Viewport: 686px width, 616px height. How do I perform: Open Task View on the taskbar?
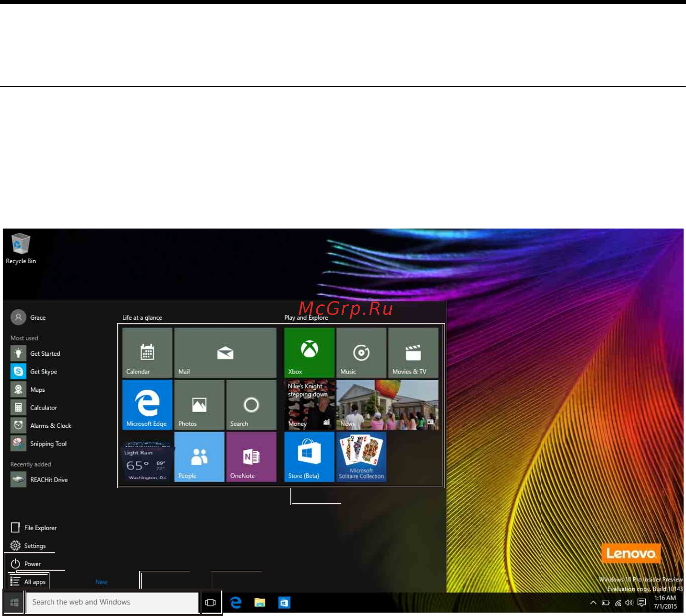210,603
